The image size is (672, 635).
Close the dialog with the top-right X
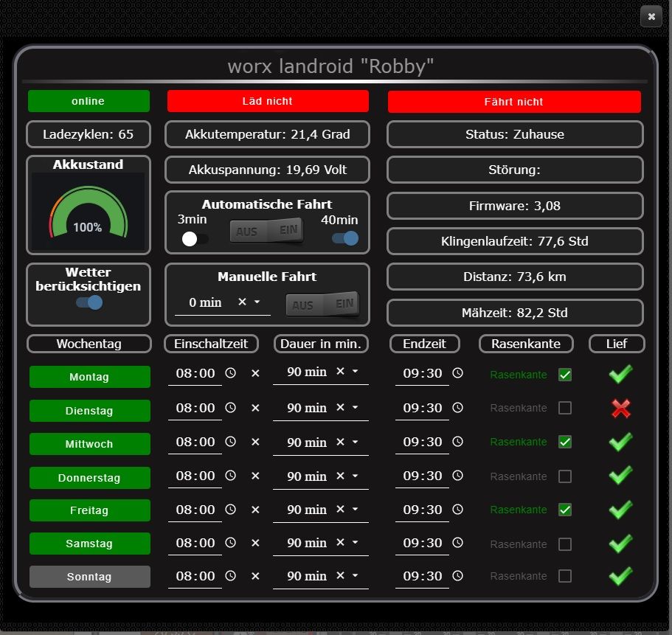coord(651,16)
